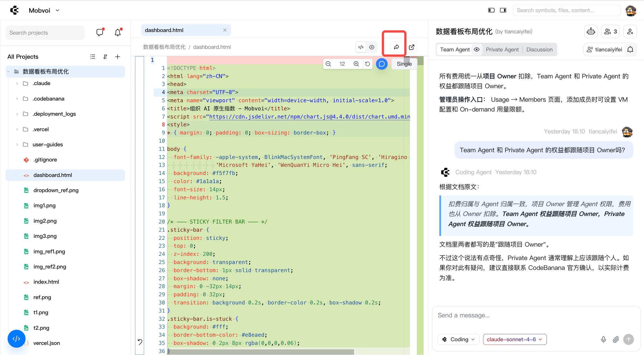Click the Single view button
This screenshot has height=355, width=644.
(404, 64)
